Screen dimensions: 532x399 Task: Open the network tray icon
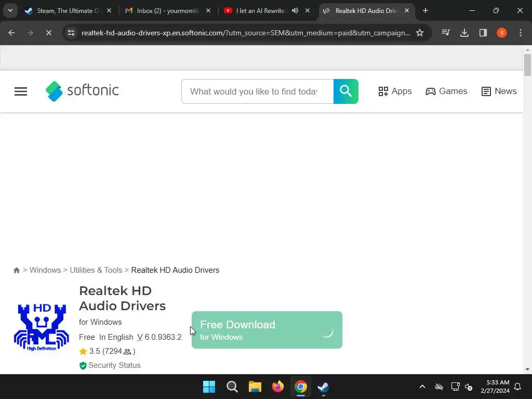click(x=455, y=387)
